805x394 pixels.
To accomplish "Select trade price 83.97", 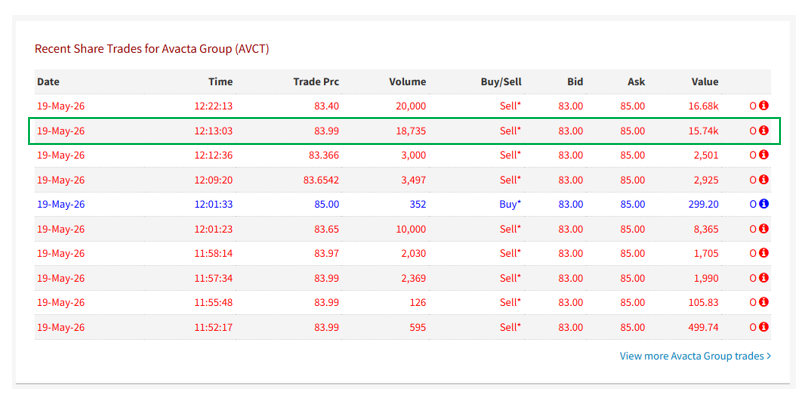I will tap(327, 253).
